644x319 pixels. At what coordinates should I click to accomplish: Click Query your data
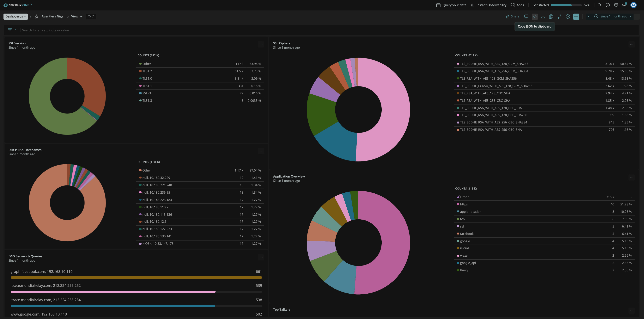pos(451,5)
